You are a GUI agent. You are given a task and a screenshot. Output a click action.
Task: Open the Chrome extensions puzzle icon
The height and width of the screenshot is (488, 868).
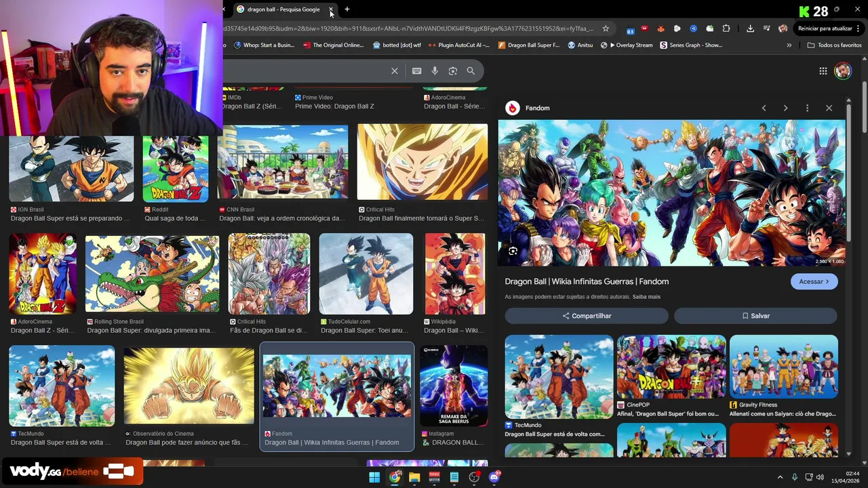pyautogui.click(x=726, y=28)
